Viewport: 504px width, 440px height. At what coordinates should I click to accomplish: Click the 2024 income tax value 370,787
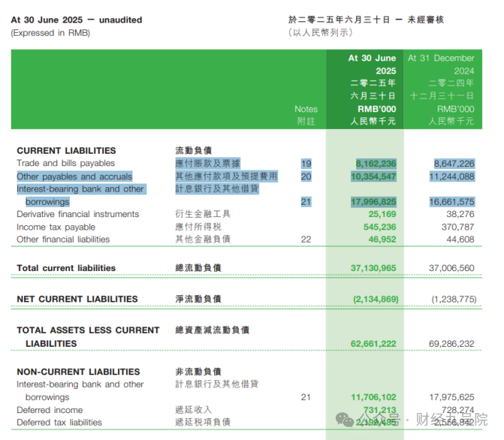click(457, 227)
